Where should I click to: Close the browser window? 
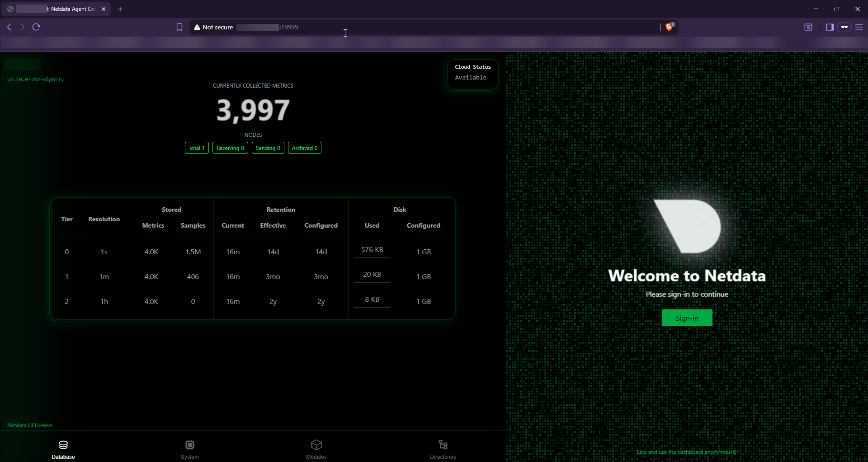858,9
